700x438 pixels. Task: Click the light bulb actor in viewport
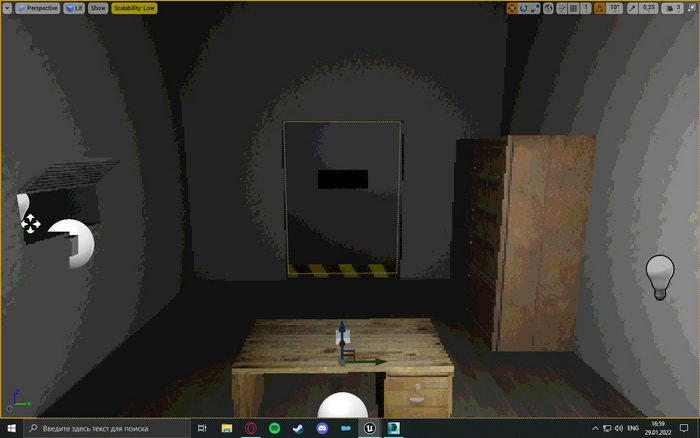659,276
